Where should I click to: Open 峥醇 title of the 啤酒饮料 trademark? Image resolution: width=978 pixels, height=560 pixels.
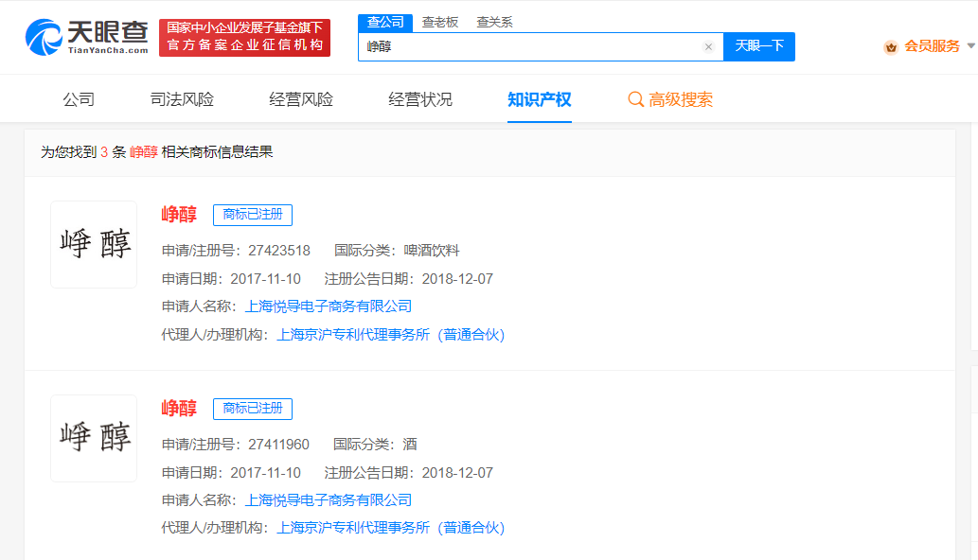pyautogui.click(x=179, y=215)
